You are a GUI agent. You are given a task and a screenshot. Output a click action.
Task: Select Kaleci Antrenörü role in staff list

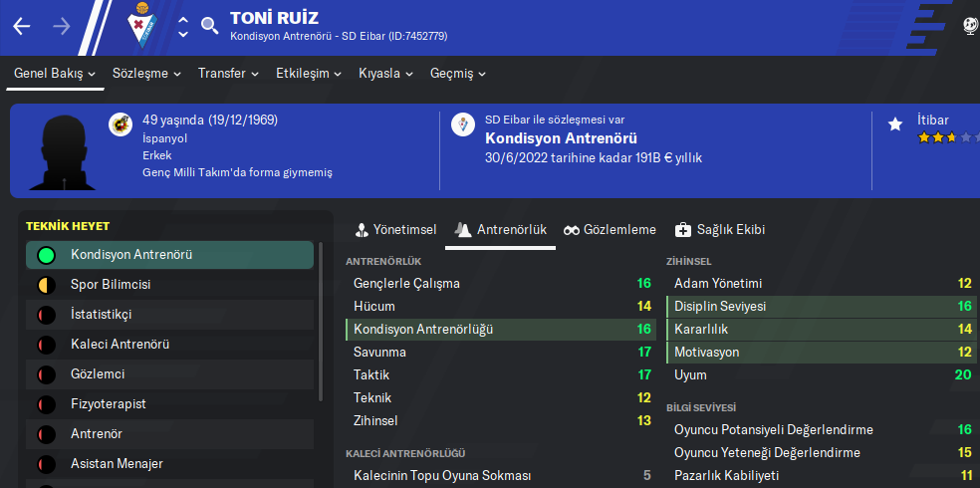tap(169, 345)
